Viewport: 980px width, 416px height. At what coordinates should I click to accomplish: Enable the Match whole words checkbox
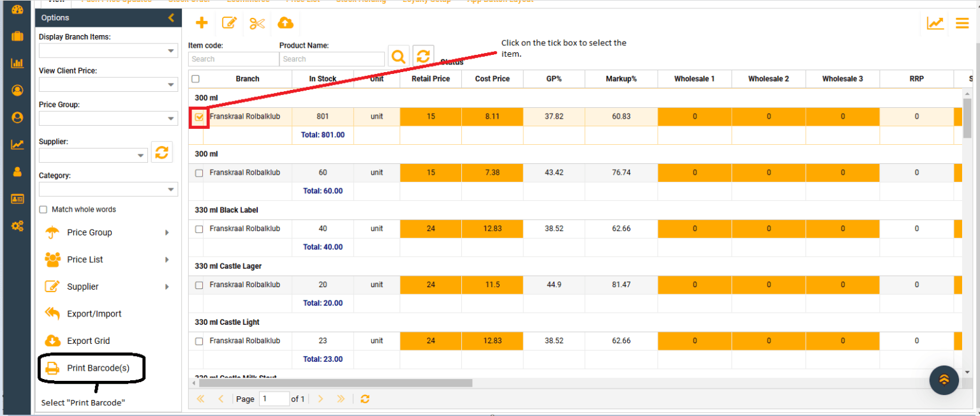click(43, 210)
